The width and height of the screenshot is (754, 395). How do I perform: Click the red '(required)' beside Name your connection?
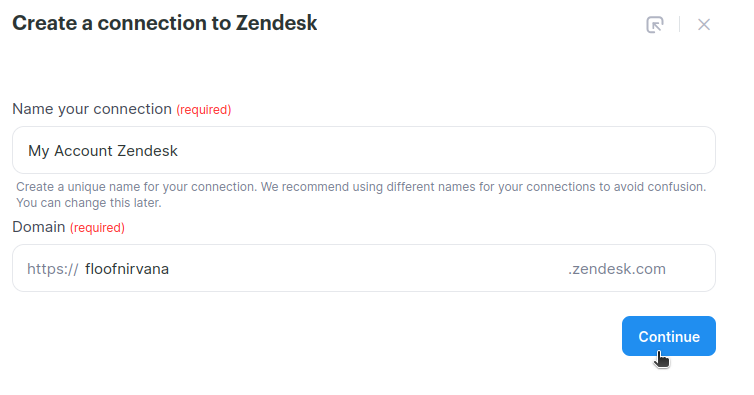point(204,110)
